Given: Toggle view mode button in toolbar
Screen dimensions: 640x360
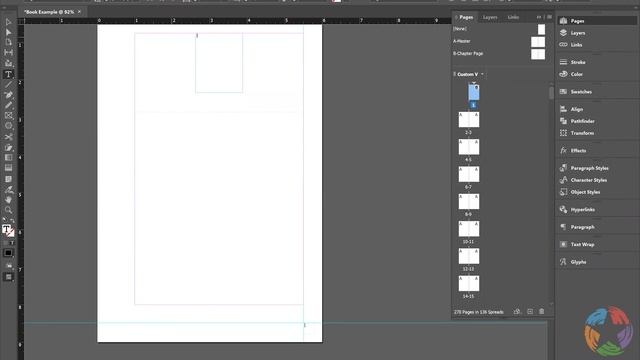Looking at the screenshot, I should (9, 265).
